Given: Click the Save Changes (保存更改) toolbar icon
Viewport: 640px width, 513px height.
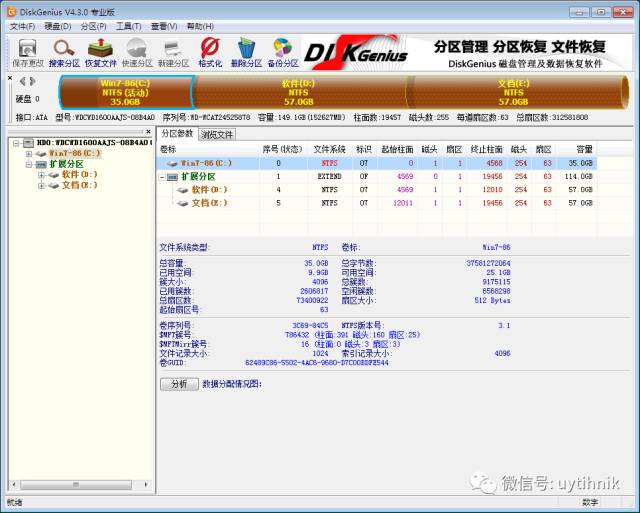Looking at the screenshot, I should click(27, 52).
